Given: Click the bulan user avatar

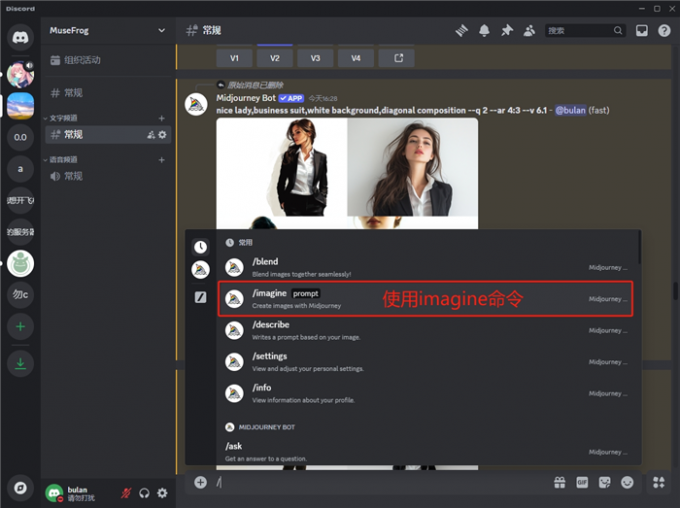Looking at the screenshot, I should click(x=54, y=493).
